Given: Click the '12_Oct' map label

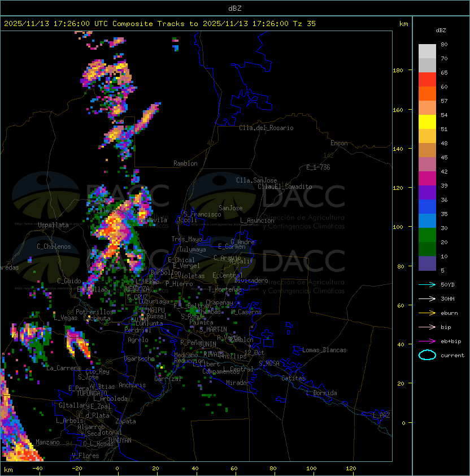Looking at the screenshot, I should coord(254,353).
